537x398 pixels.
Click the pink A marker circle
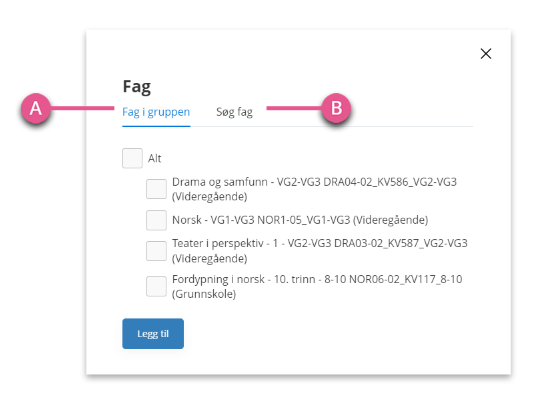36,109
